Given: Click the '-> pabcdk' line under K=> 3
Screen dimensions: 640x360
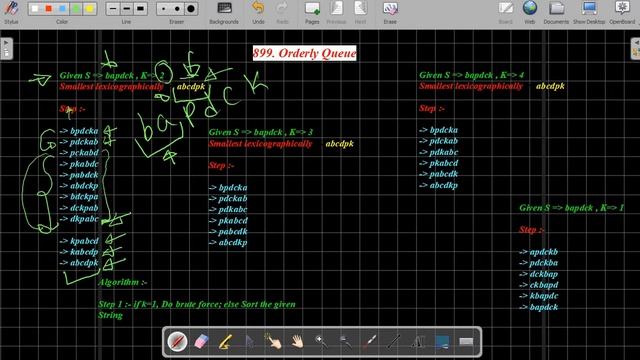Looking at the screenshot, I should pos(228,231).
